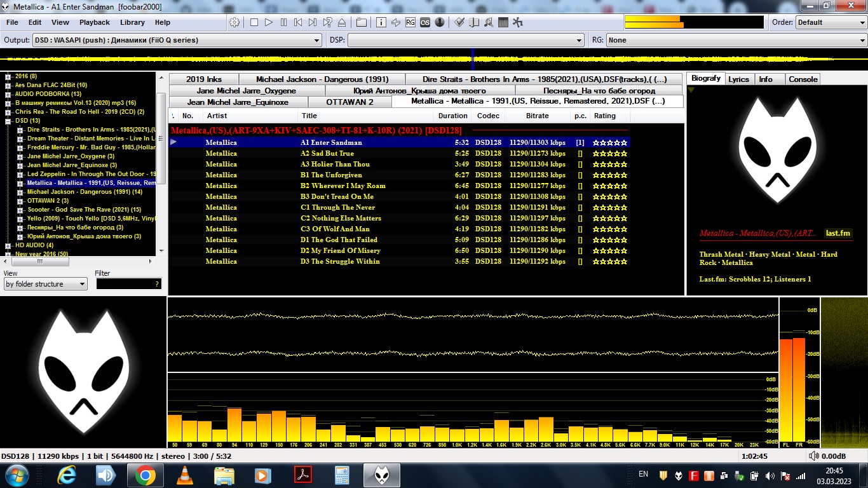
Task: Open VLC from the Windows taskbar
Action: [185, 475]
